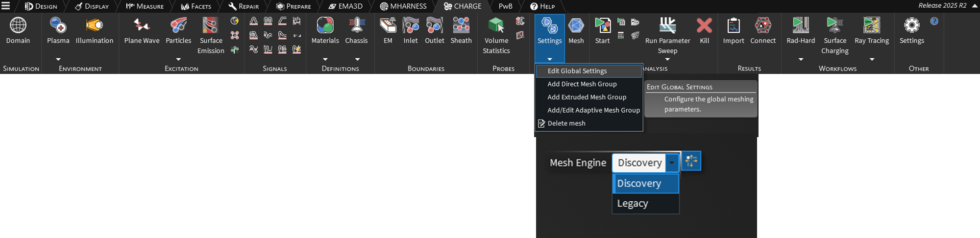Expand the Plasma dropdown arrow

pos(58,59)
